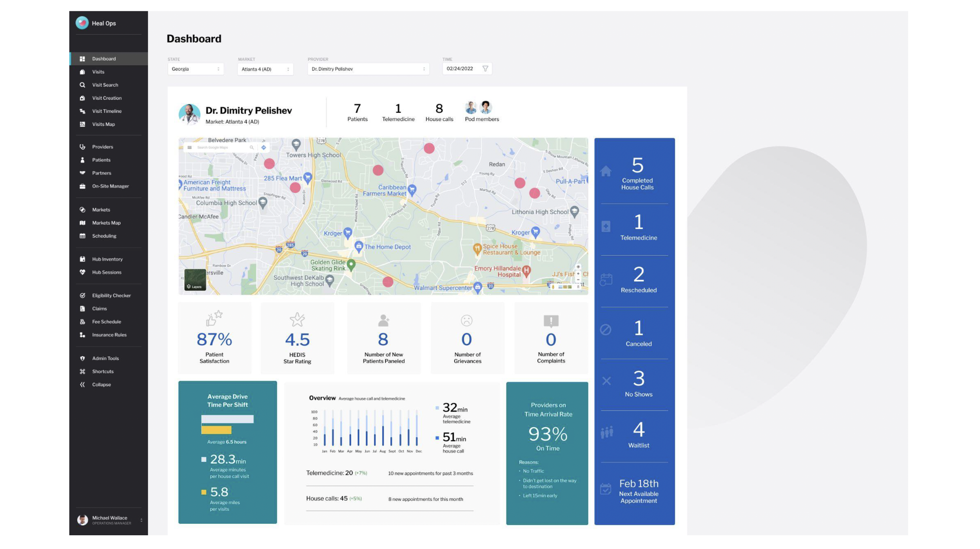
Task: Expand the State dropdown showing Georgia
Action: pos(195,69)
